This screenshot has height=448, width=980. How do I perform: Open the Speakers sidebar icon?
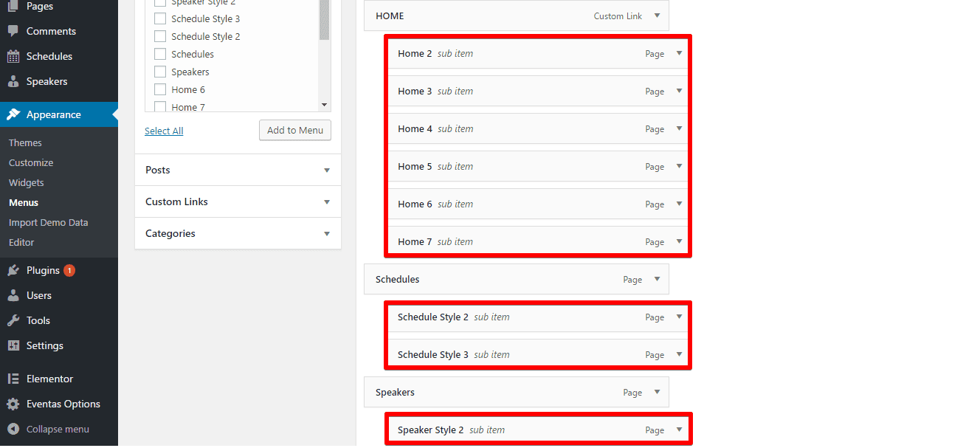[12, 80]
